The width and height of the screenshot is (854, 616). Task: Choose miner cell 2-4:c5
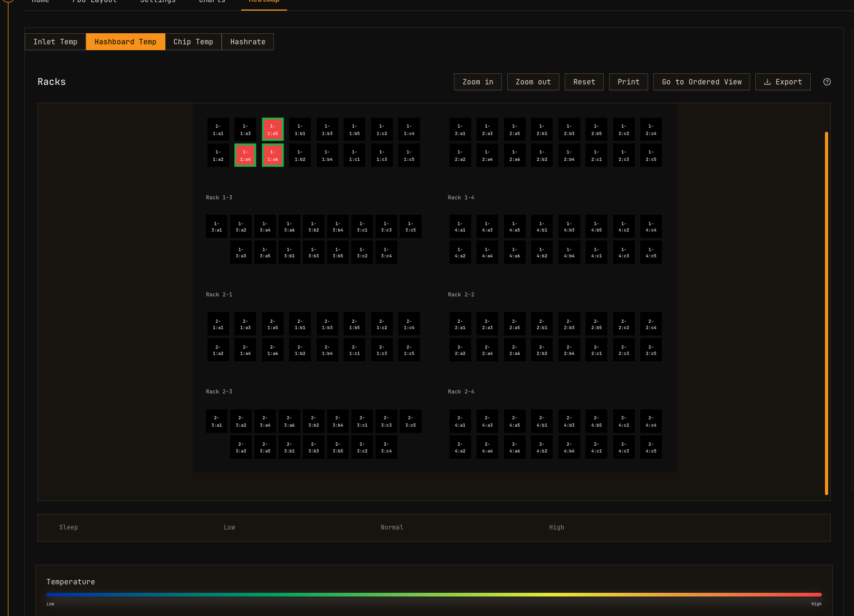[x=651, y=447]
